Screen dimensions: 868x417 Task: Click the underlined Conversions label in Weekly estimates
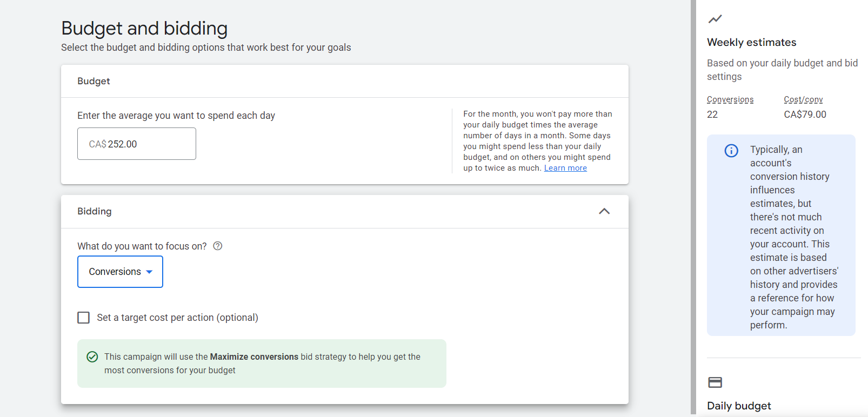click(x=730, y=99)
